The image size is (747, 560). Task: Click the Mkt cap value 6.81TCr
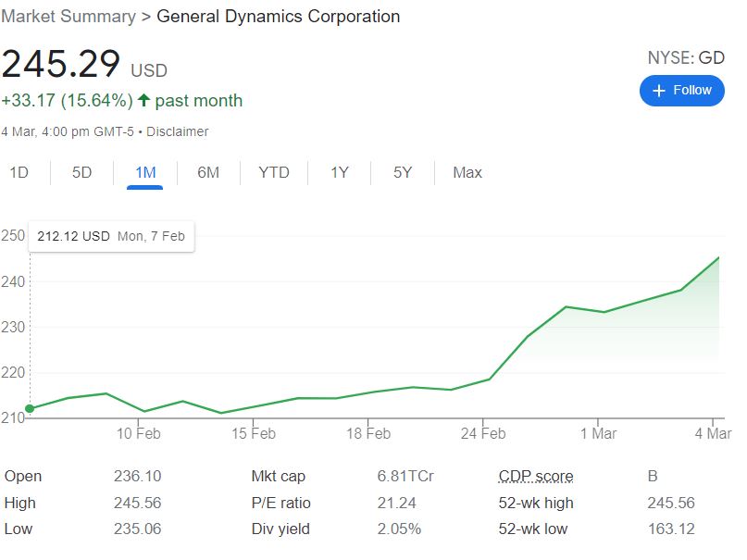(405, 476)
